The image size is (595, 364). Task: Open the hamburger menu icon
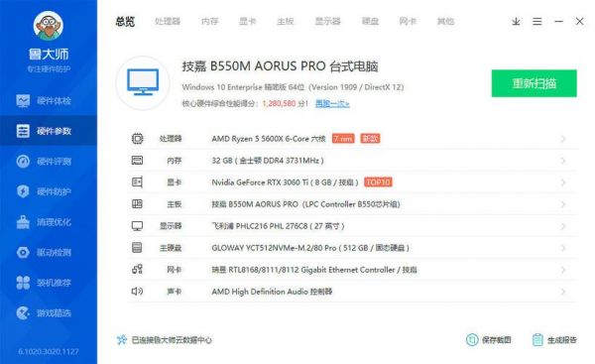tap(536, 22)
